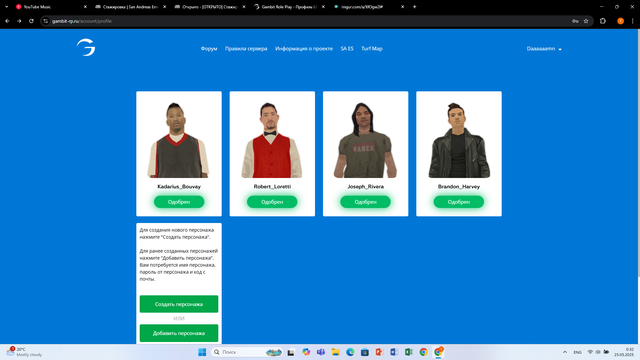Click the Joseph_Rivera name label

coord(365,187)
